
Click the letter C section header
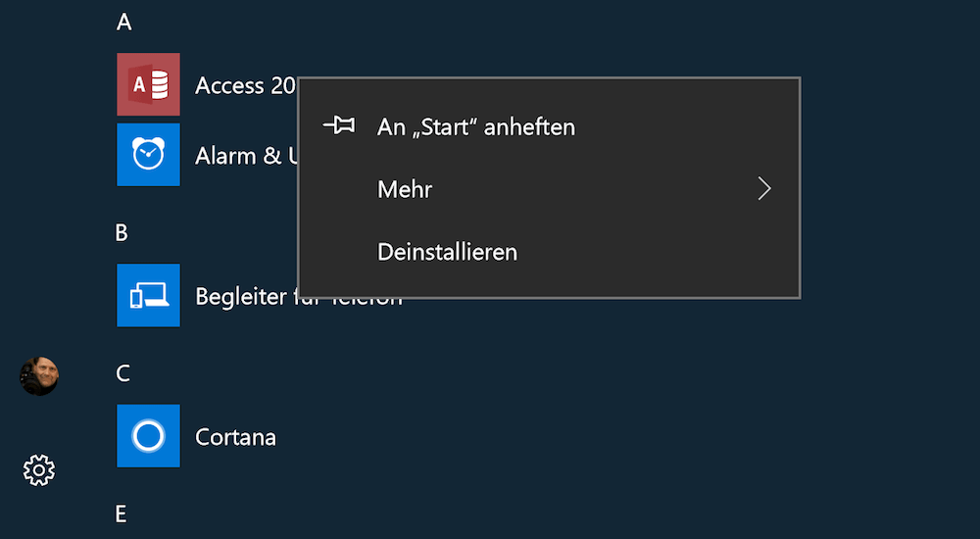point(123,373)
